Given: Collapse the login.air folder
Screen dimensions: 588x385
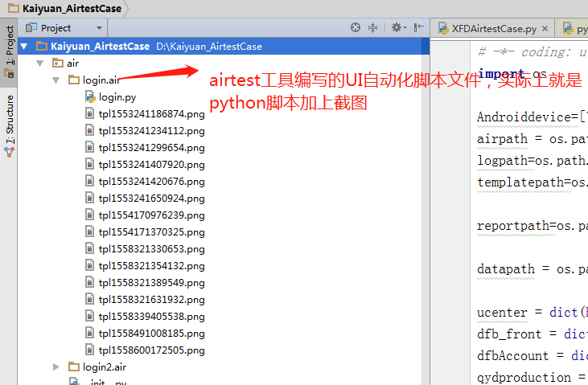Looking at the screenshot, I should click(x=56, y=80).
